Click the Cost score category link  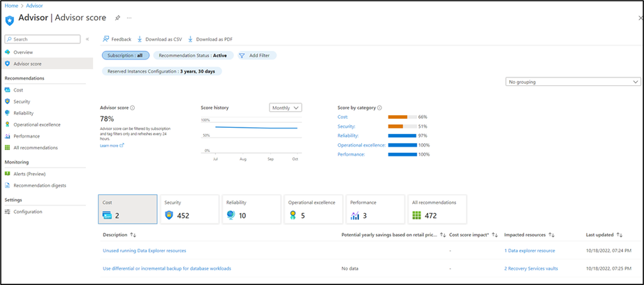[343, 117]
